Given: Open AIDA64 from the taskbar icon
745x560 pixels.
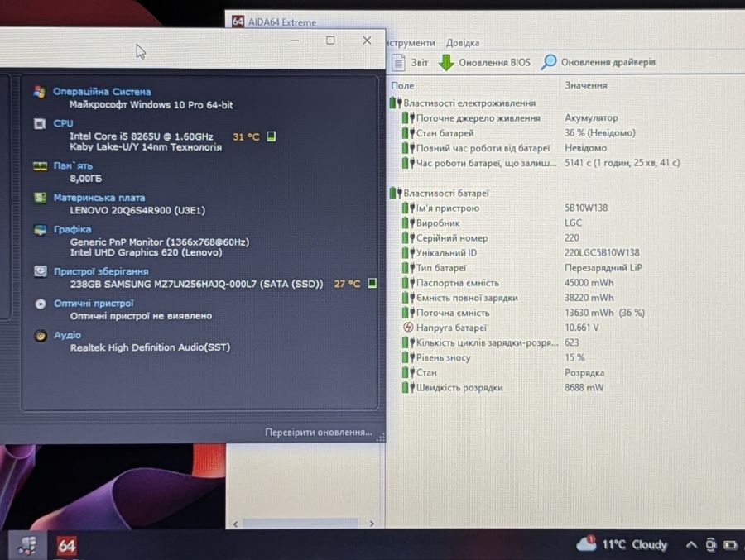Looking at the screenshot, I should 66,545.
